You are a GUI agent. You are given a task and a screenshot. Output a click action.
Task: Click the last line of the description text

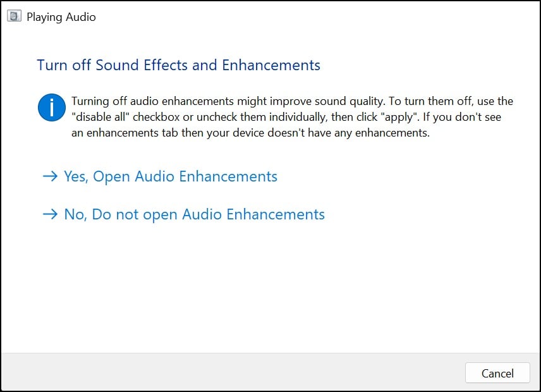250,133
